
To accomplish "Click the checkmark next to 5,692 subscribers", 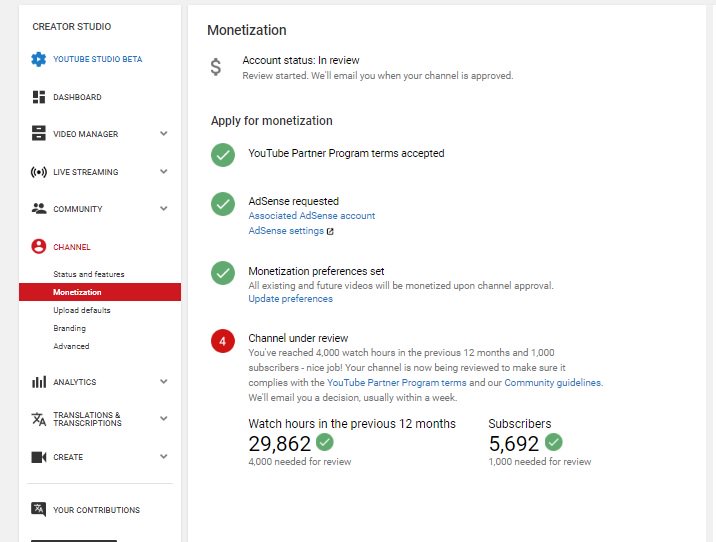I will pyautogui.click(x=553, y=442).
